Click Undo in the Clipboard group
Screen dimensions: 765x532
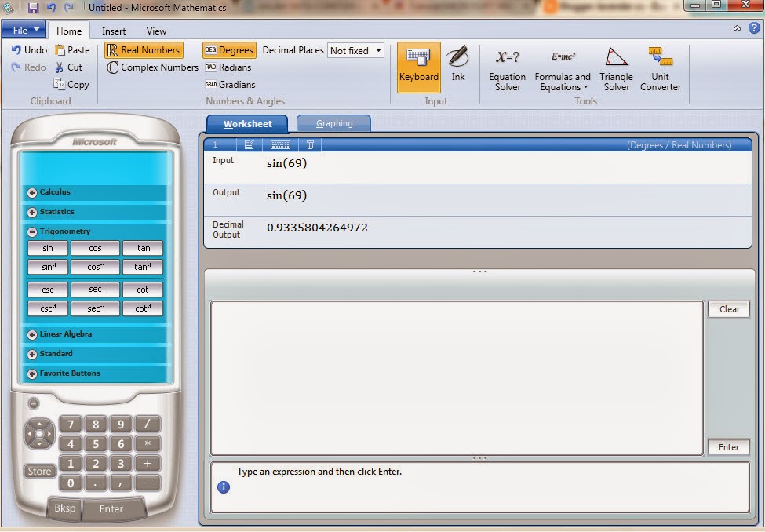29,49
